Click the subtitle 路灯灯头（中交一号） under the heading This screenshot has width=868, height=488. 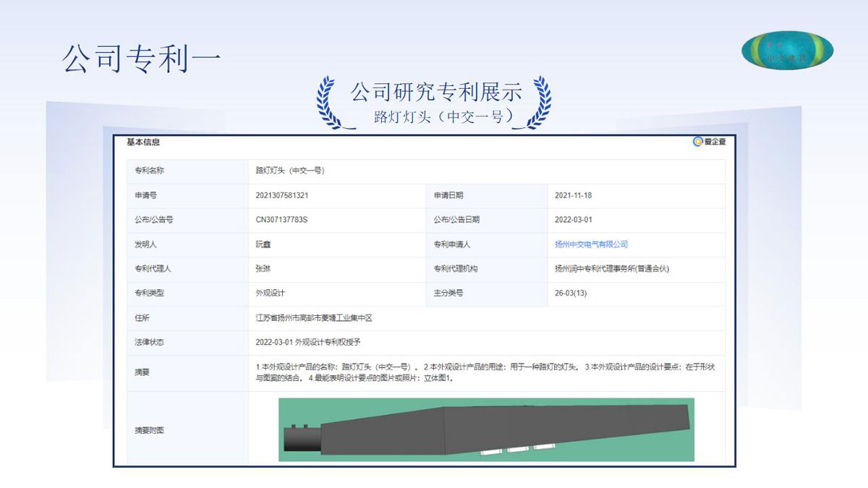click(446, 116)
